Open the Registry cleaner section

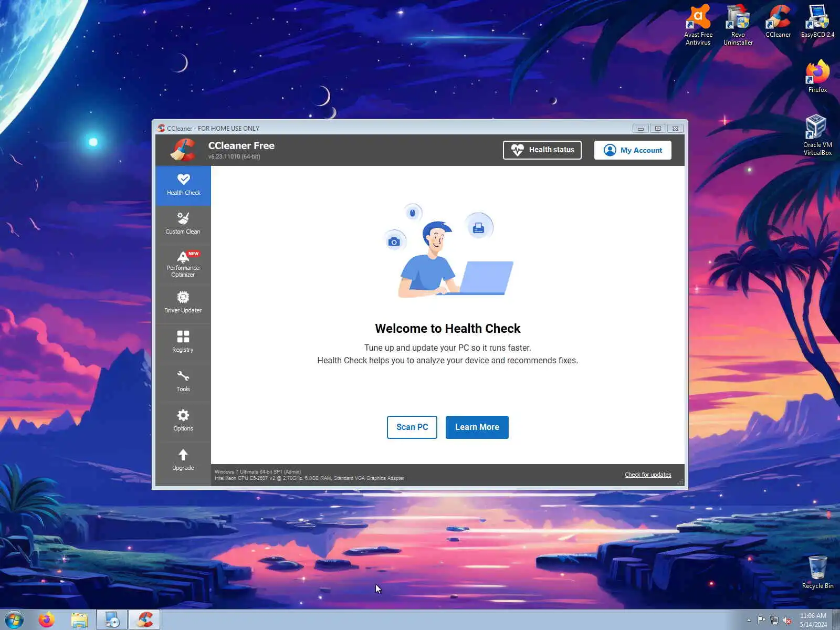[x=183, y=342]
